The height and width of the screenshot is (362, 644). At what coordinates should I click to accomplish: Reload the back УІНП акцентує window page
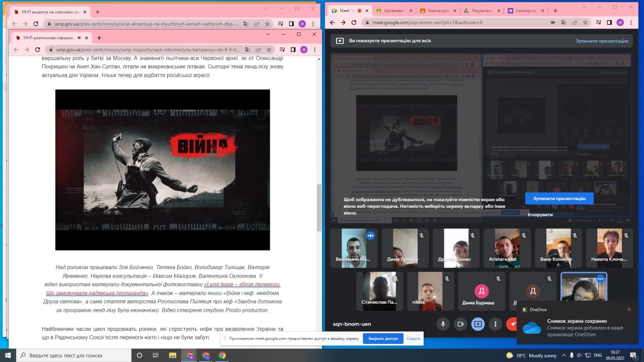[x=36, y=24]
